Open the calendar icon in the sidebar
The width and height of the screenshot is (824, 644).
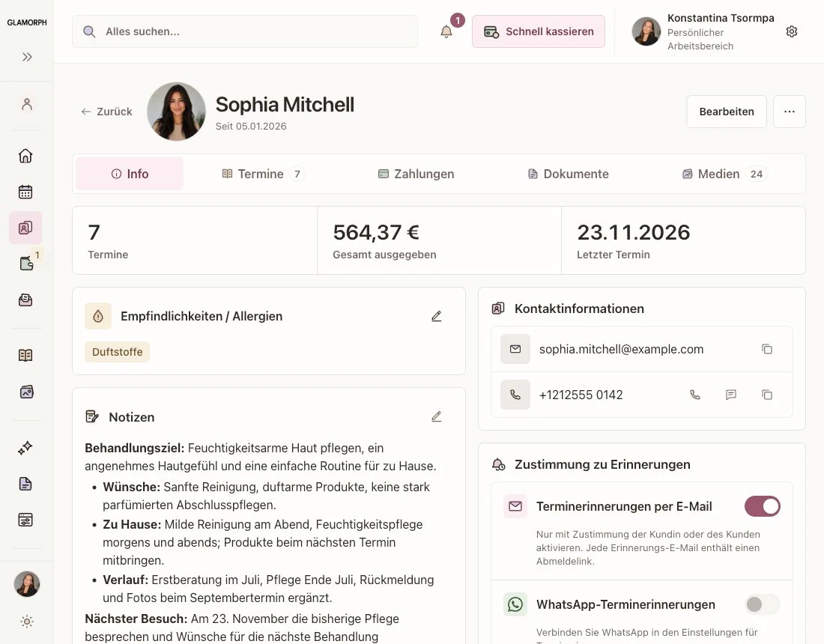(25, 192)
